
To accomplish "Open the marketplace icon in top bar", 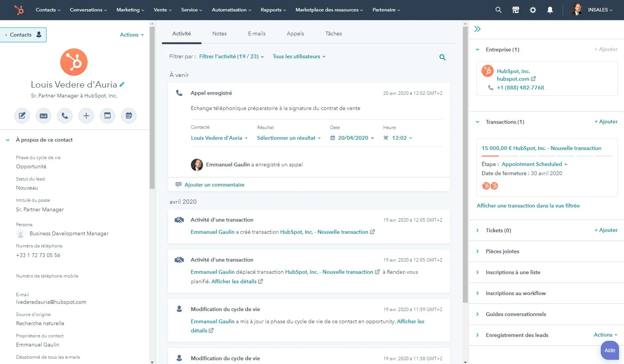I will 515,10.
